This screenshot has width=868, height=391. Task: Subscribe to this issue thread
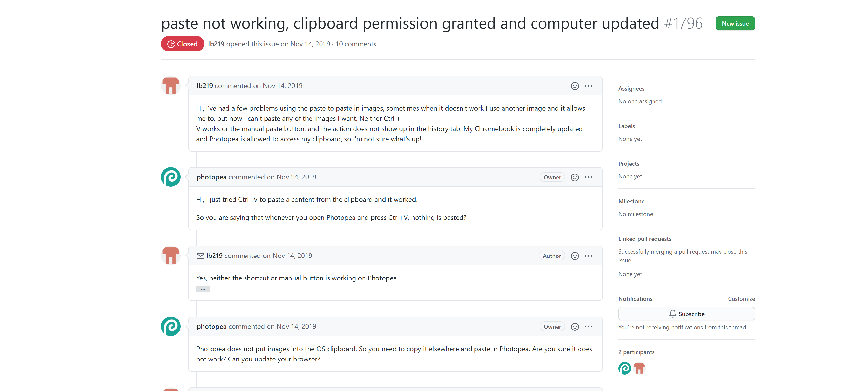pos(686,314)
